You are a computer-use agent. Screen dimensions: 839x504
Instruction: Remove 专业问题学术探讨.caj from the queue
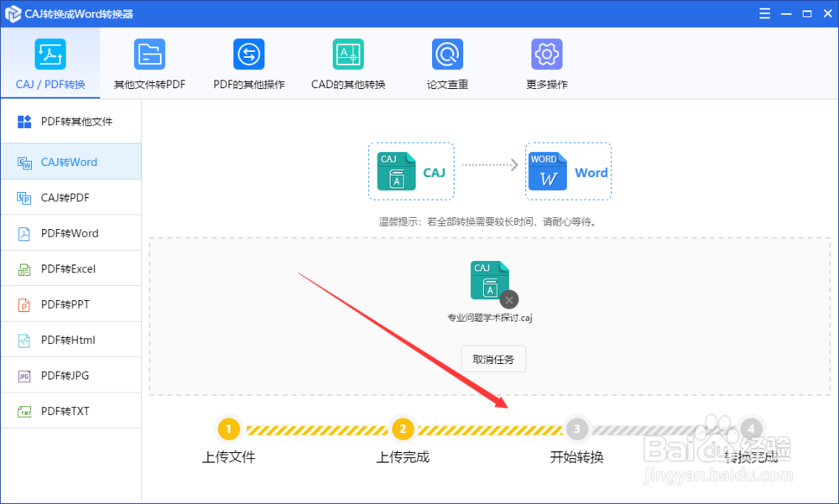click(509, 299)
